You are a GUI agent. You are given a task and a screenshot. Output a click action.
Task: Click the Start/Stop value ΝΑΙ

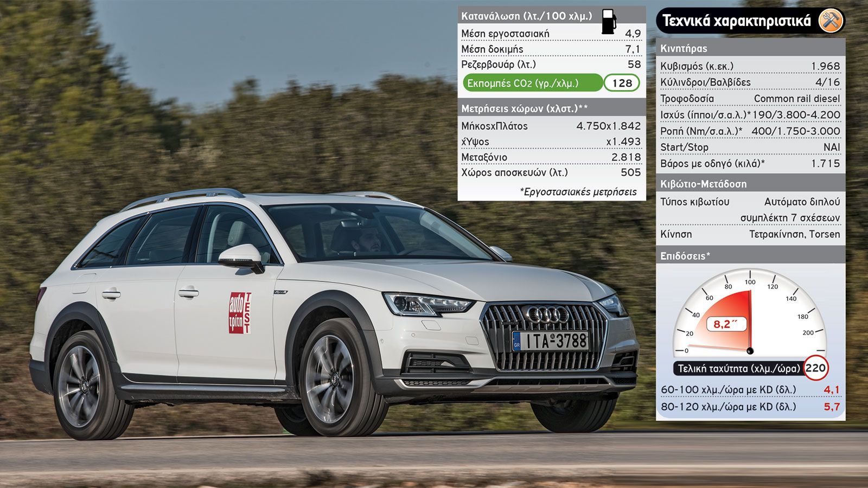pos(832,147)
